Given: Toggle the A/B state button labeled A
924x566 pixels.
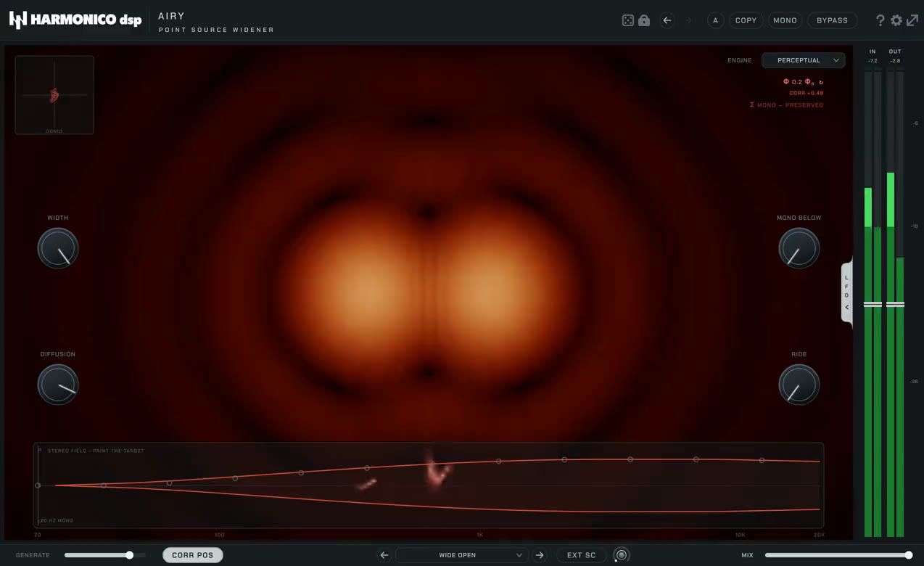Looking at the screenshot, I should pyautogui.click(x=715, y=20).
